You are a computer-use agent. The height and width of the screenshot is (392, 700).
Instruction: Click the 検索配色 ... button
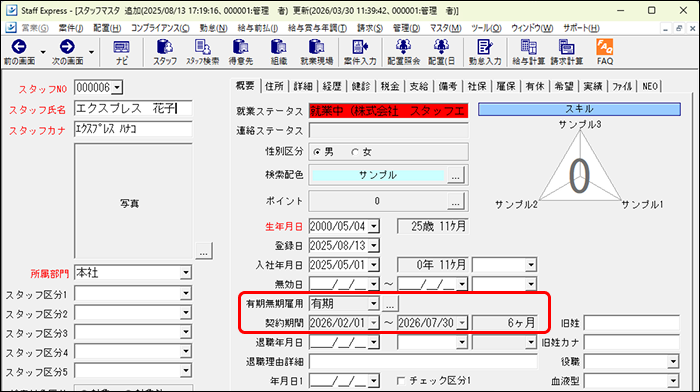click(455, 175)
